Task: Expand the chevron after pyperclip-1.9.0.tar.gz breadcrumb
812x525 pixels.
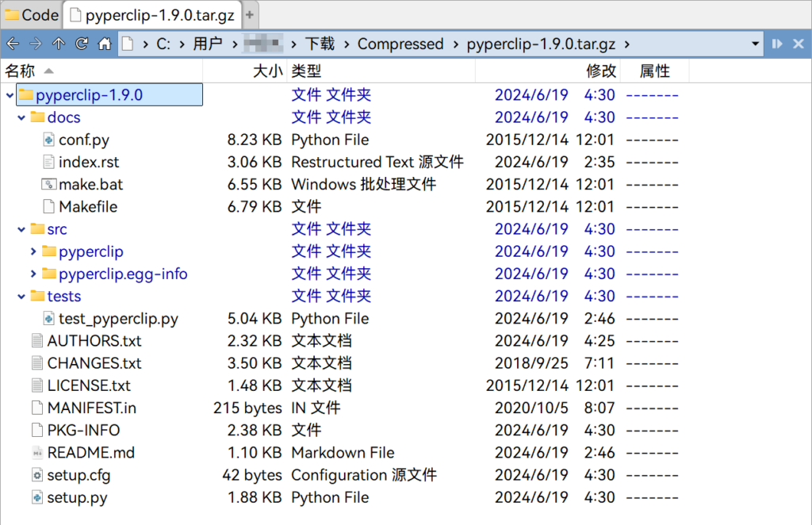Action: click(627, 44)
